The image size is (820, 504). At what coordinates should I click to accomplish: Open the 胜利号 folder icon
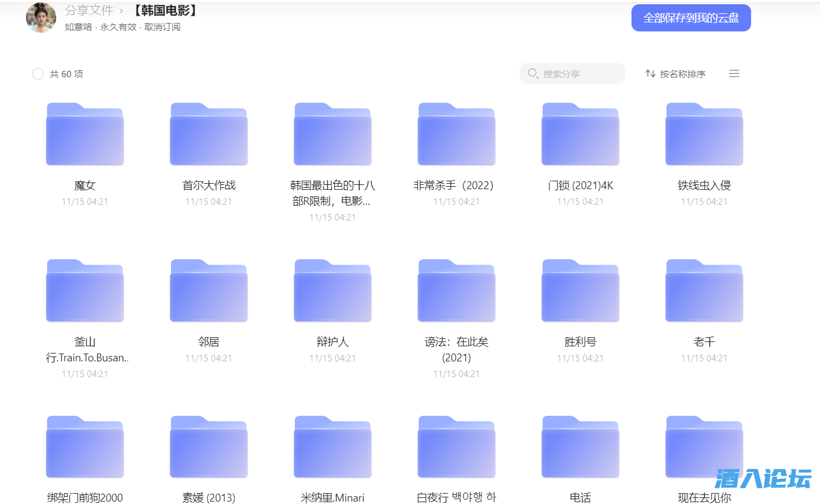pyautogui.click(x=580, y=289)
